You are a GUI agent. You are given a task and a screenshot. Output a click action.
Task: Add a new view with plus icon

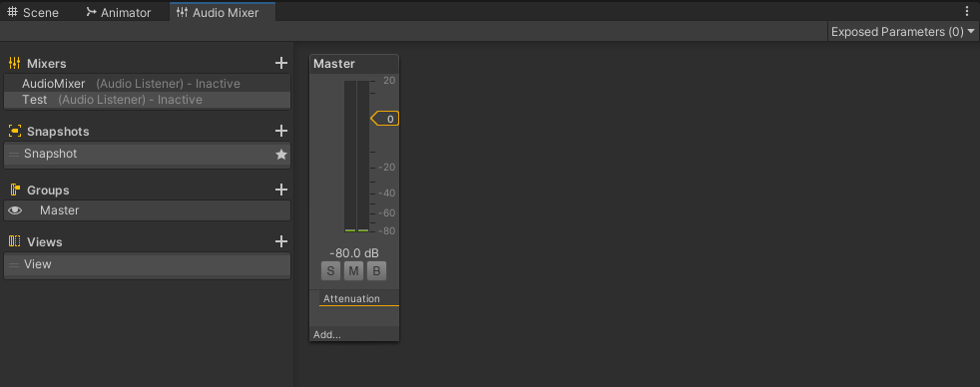pyautogui.click(x=281, y=241)
